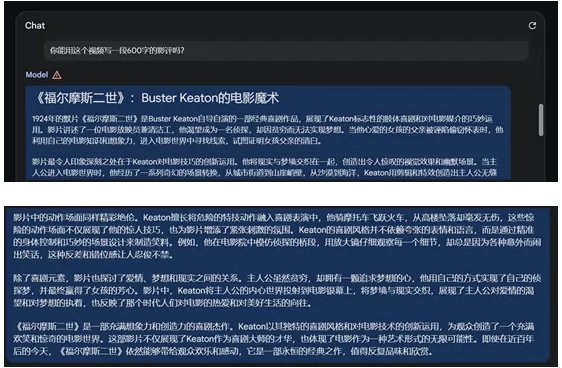Viewport: 562px width, 368px height.
Task: Click the 《福尔摩斯二世》 response title
Action: click(157, 98)
